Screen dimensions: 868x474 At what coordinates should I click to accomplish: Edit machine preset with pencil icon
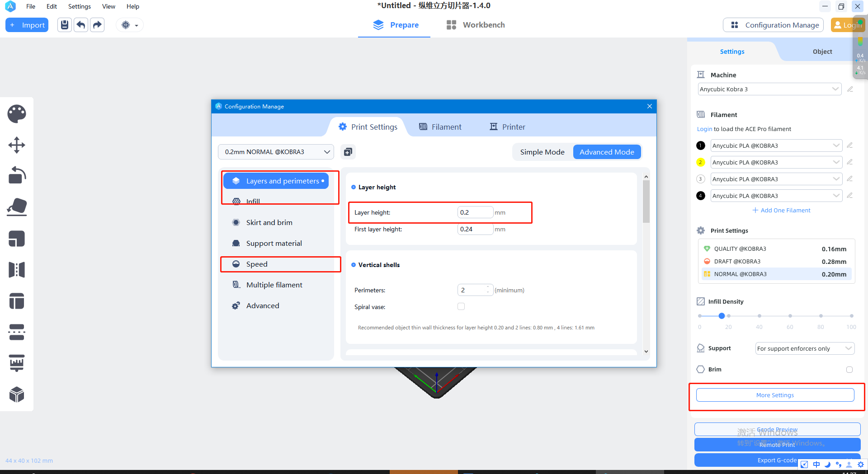850,89
